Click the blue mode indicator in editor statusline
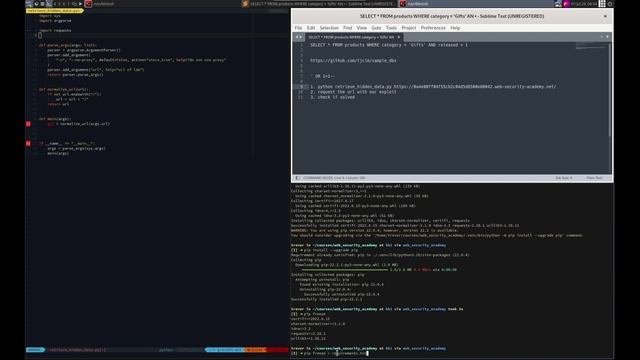 (x=35, y=350)
